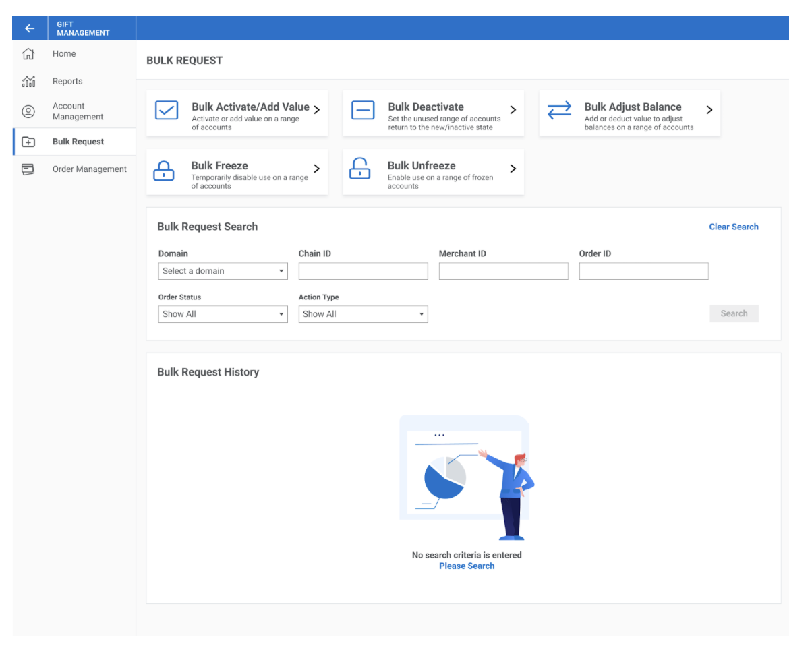Click the Bulk Deactivate minus icon
The height and width of the screenshot is (658, 812).
pos(363,111)
